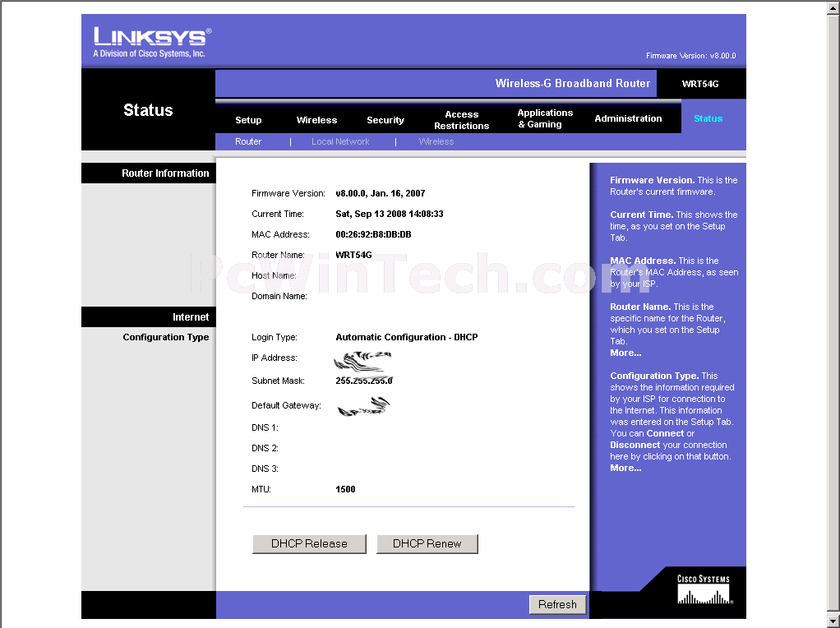Select the highlighted Status tab
840x628 pixels.
708,118
